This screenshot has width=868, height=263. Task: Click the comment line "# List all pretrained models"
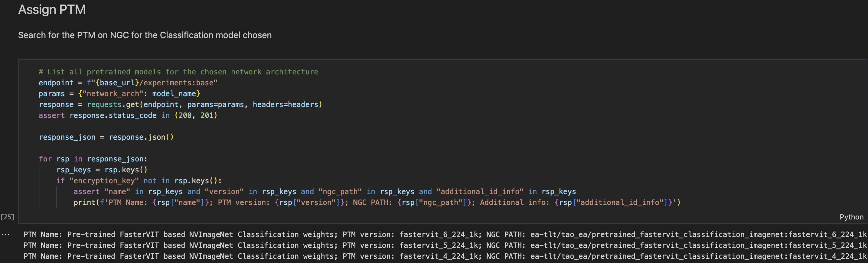tap(178, 72)
